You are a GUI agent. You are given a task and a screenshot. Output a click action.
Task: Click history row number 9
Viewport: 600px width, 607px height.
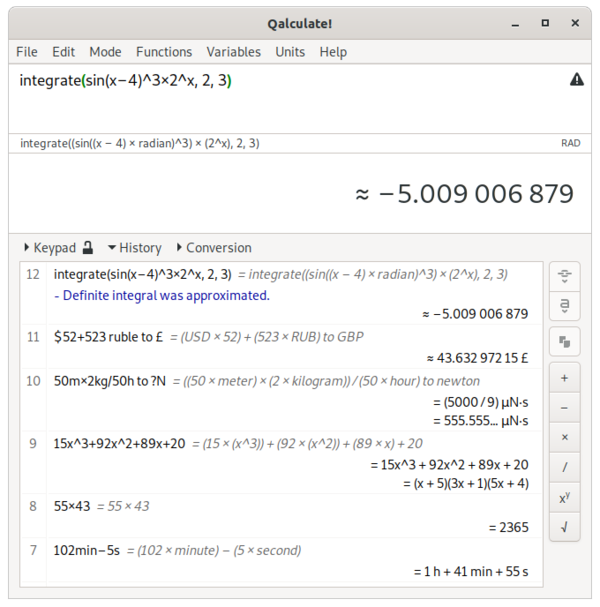[33, 444]
